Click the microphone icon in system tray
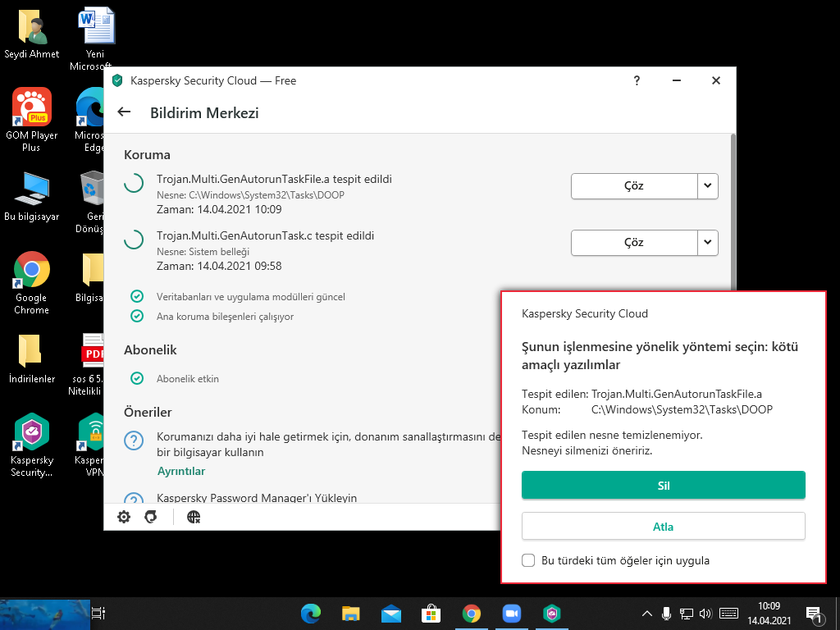840x630 pixels. click(666, 614)
